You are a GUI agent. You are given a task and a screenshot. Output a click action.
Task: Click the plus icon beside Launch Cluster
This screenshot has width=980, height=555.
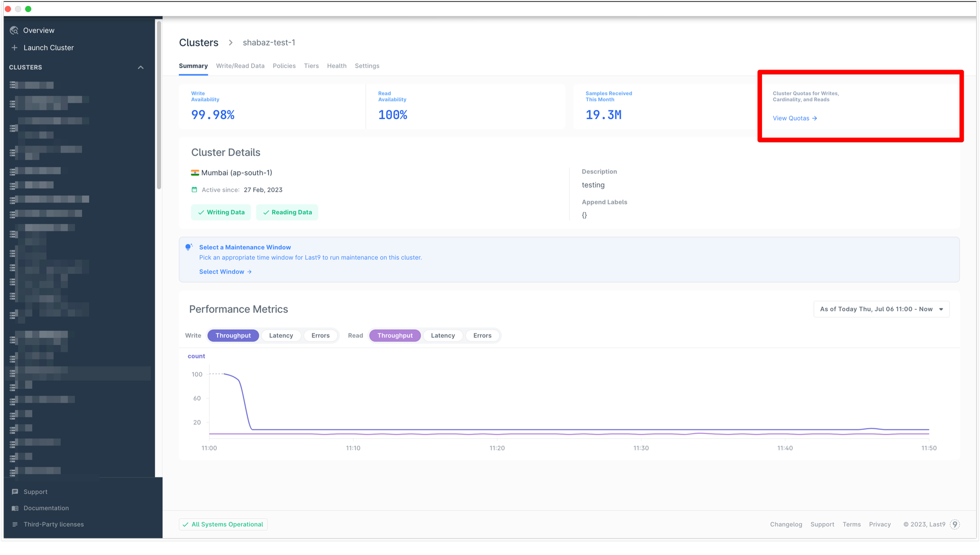(x=14, y=48)
